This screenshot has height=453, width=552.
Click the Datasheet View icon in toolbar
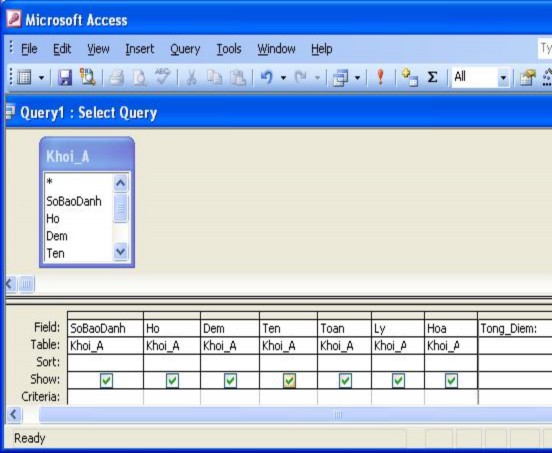(25, 77)
